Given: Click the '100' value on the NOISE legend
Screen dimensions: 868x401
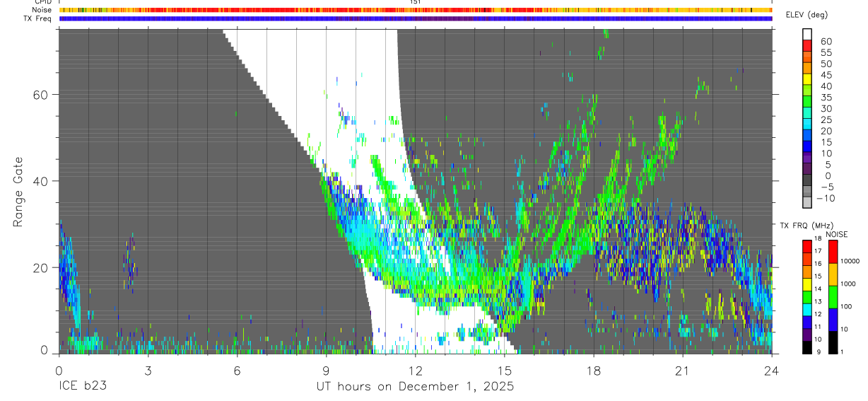Looking at the screenshot, I should 847,306.
